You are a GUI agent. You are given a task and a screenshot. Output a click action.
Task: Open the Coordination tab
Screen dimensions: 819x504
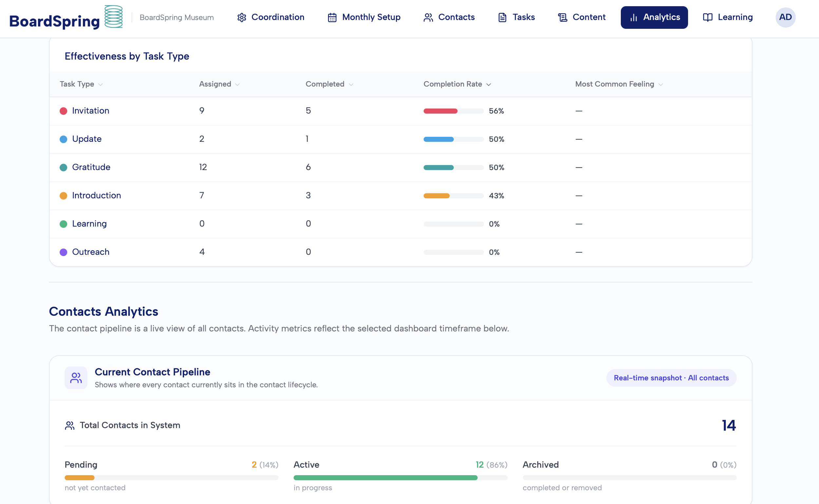tap(271, 17)
